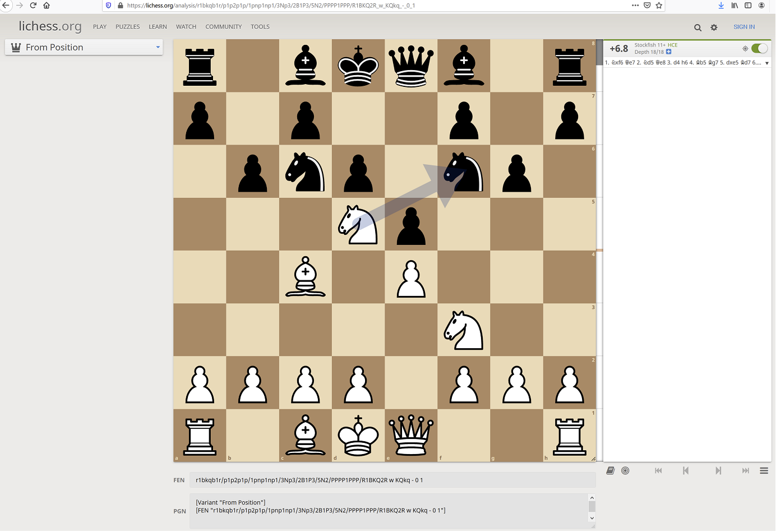Click the evaluation gauge bar beside the board
Image resolution: width=776 pixels, height=532 pixels.
pos(599,251)
